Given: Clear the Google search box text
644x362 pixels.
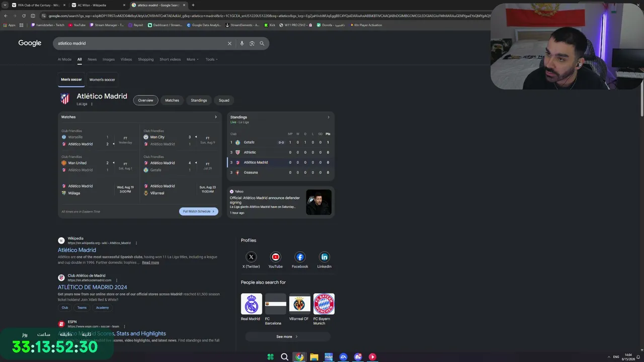Looking at the screenshot, I should (x=229, y=43).
